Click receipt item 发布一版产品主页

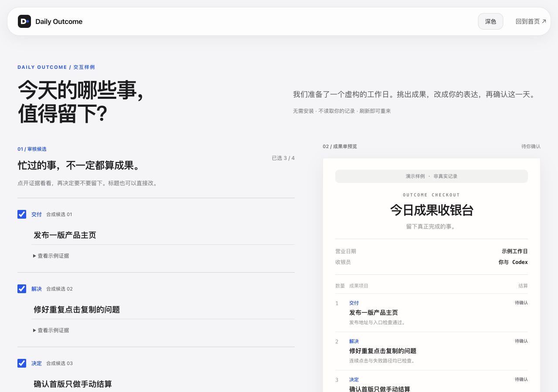[374, 313]
